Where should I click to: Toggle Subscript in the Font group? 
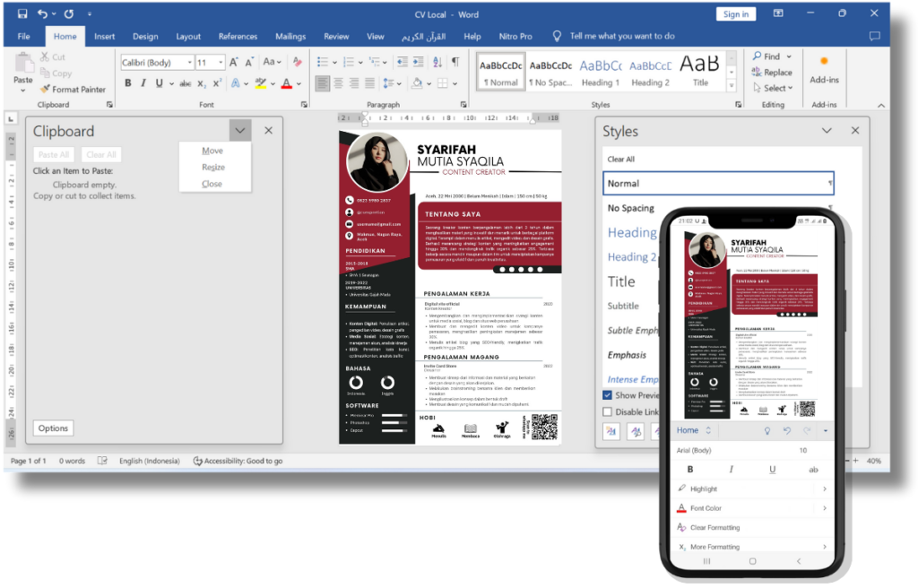pos(202,83)
